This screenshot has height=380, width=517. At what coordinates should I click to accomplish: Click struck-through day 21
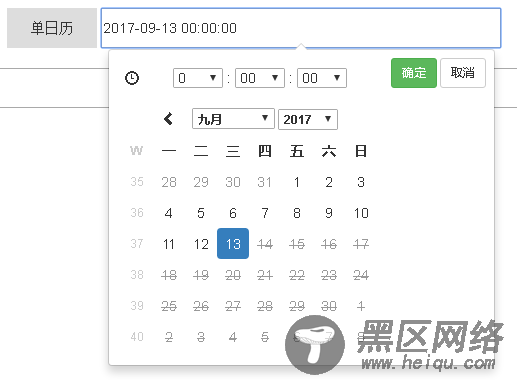[265, 275]
